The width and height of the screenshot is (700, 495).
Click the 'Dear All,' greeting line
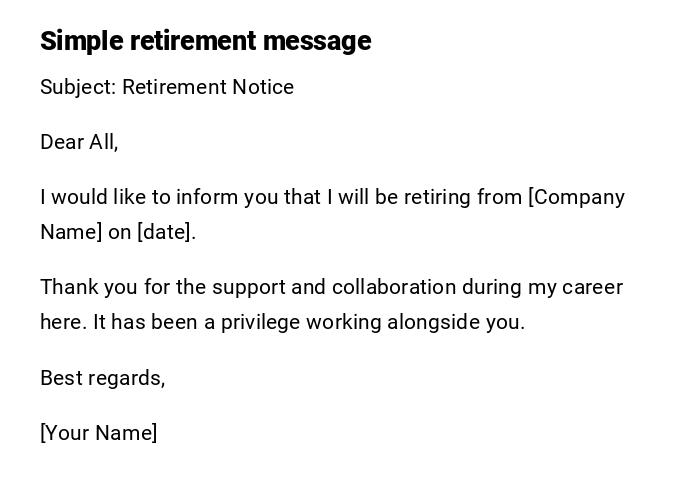(79, 143)
